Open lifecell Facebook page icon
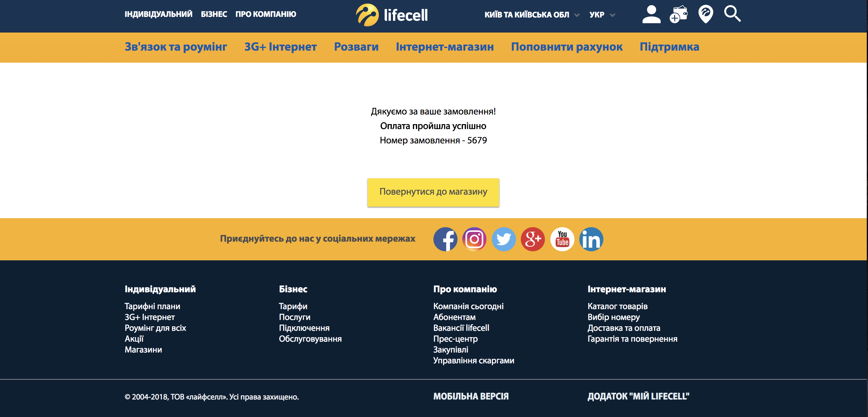The width and height of the screenshot is (868, 417). point(445,239)
